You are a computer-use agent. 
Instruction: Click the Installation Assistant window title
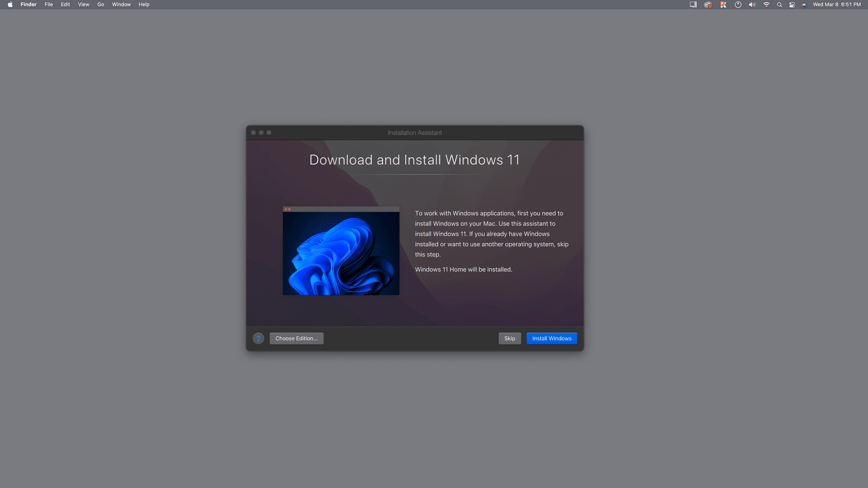415,133
